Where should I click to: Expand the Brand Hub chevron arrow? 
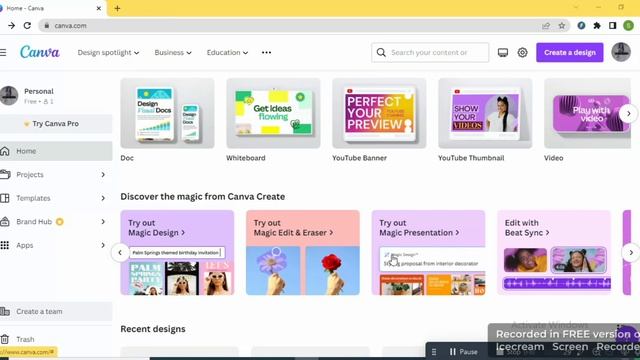click(103, 222)
